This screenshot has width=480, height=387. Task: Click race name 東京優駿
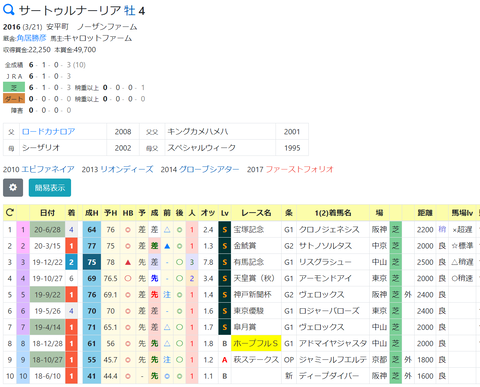pos(249,311)
